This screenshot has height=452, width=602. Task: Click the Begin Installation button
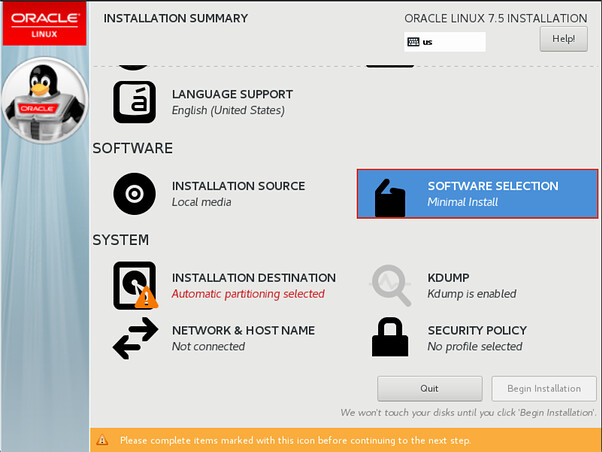pos(544,389)
